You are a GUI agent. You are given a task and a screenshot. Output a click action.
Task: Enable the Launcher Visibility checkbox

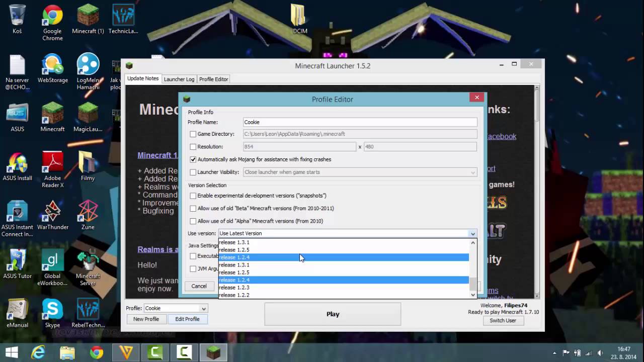point(193,172)
